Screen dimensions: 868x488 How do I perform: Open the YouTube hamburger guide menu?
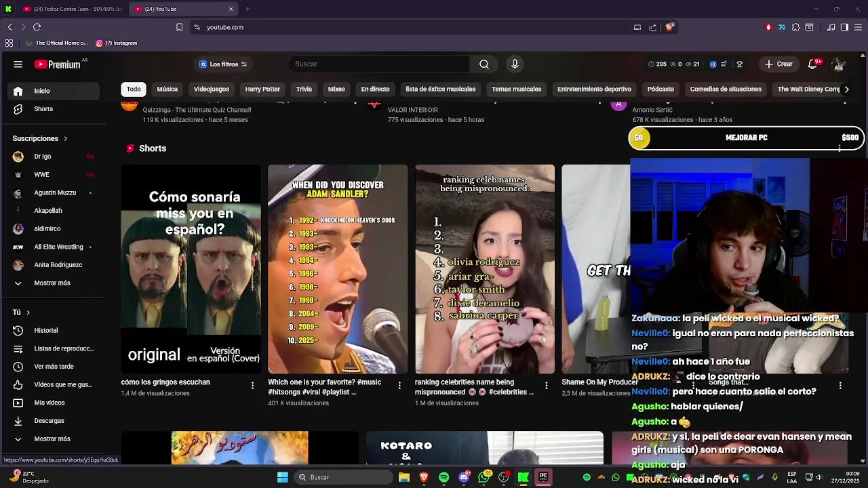pos(18,64)
